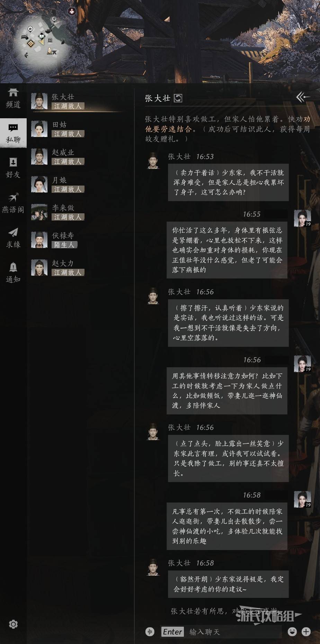Click refresh icon next to 张大壮 title
Screen dimensions: 320x644
(178, 98)
